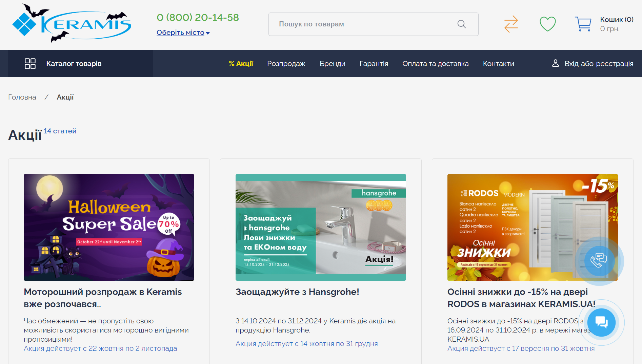
Task: Open Кошик (0) cart label
Action: point(617,19)
